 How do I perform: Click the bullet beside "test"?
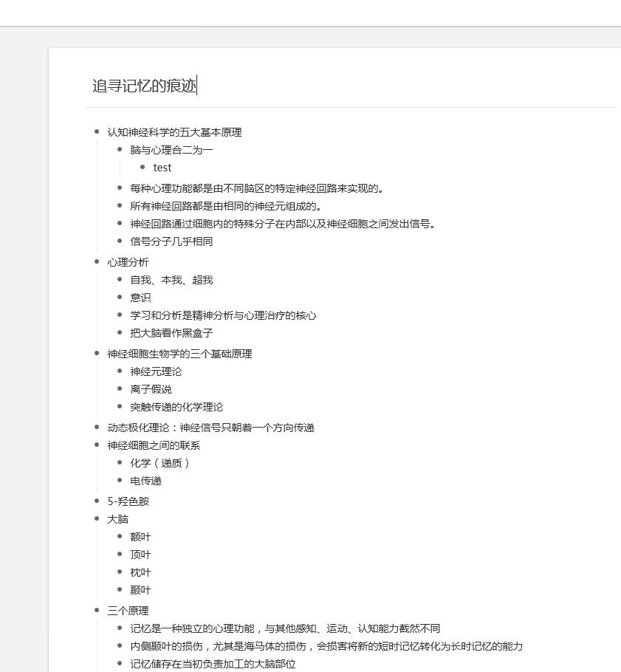click(x=143, y=168)
